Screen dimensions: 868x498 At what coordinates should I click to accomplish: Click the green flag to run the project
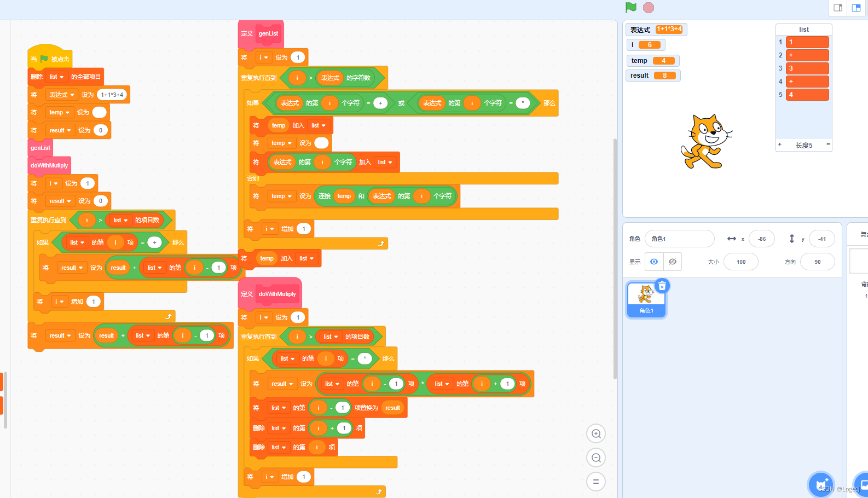click(631, 8)
